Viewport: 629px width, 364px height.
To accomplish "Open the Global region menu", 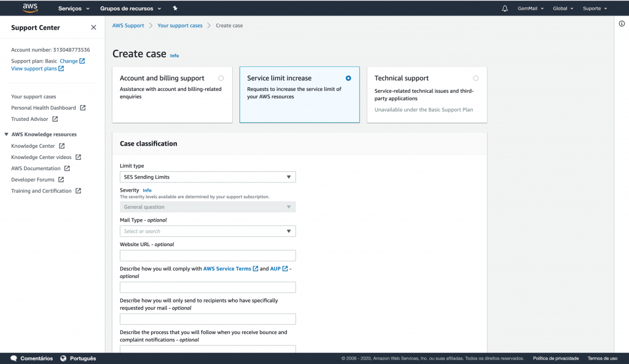I will click(563, 9).
